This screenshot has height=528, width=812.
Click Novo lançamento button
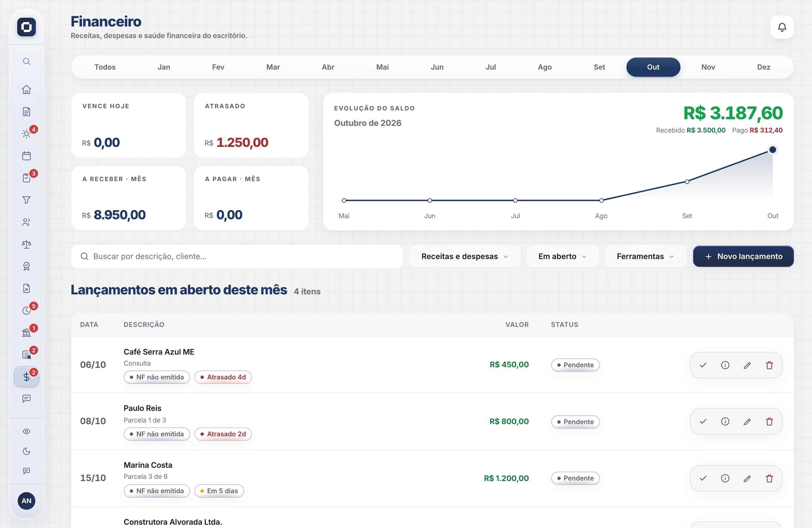point(743,257)
